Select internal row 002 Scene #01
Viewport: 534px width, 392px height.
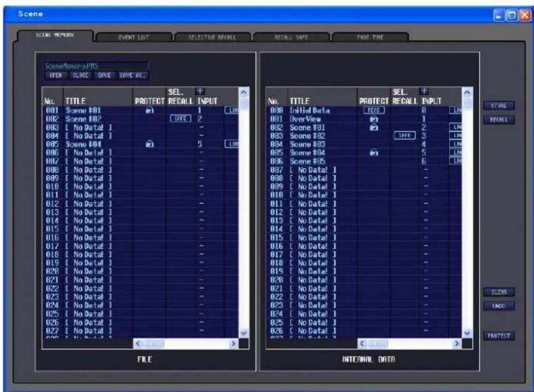click(364, 127)
